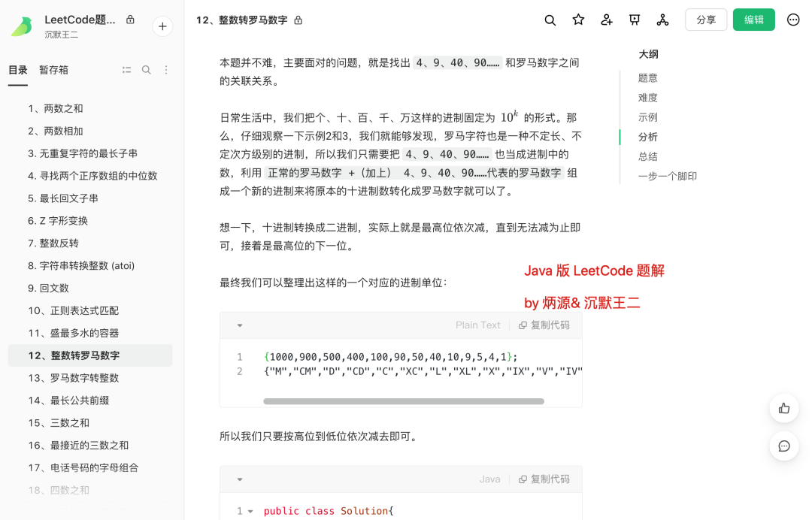
Task: Give a thumbs up like
Action: coord(784,408)
